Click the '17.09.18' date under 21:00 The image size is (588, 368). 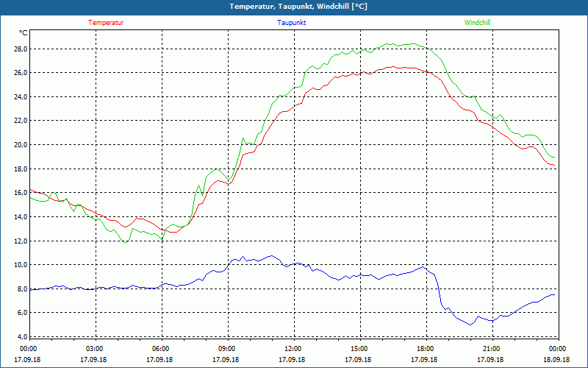pyautogui.click(x=490, y=359)
